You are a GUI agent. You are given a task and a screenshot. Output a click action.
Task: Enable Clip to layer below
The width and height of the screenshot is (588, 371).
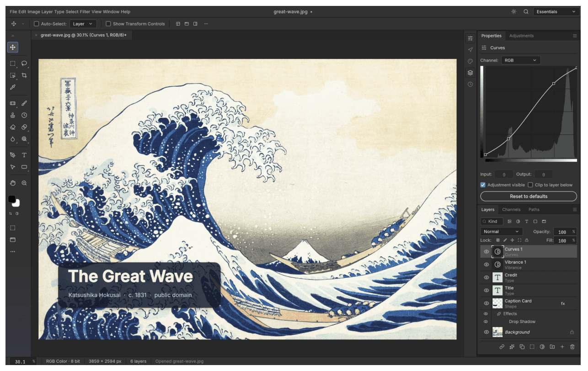pos(530,185)
